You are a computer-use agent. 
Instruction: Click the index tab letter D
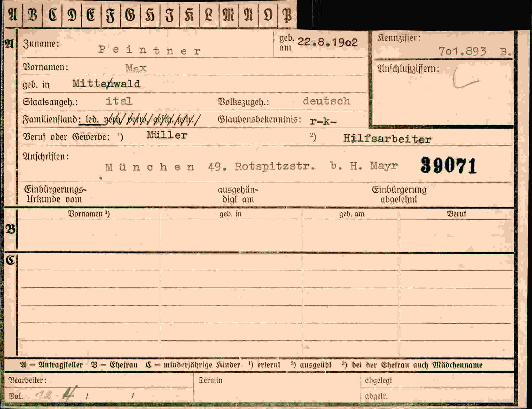[x=72, y=15]
